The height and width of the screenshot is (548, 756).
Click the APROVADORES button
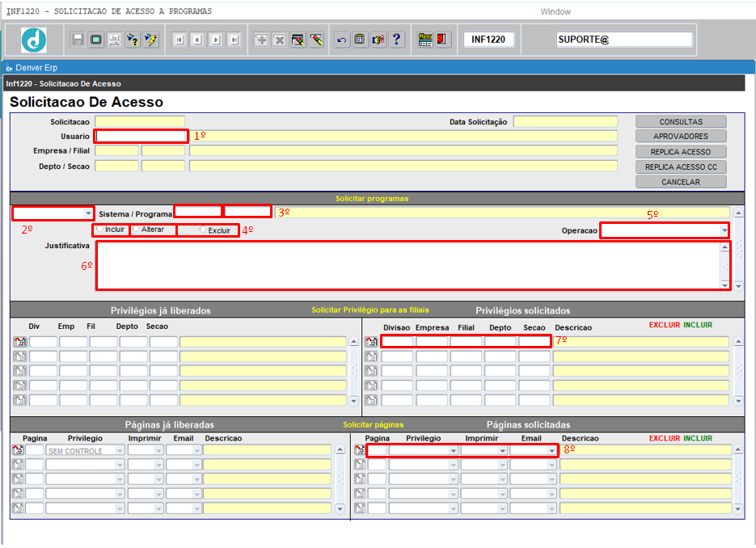[x=681, y=137]
